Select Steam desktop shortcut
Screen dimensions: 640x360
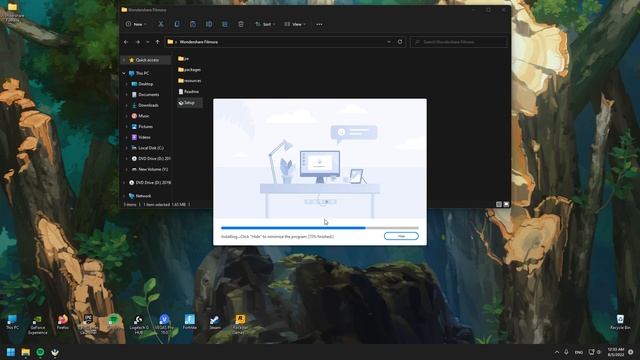coord(215,322)
